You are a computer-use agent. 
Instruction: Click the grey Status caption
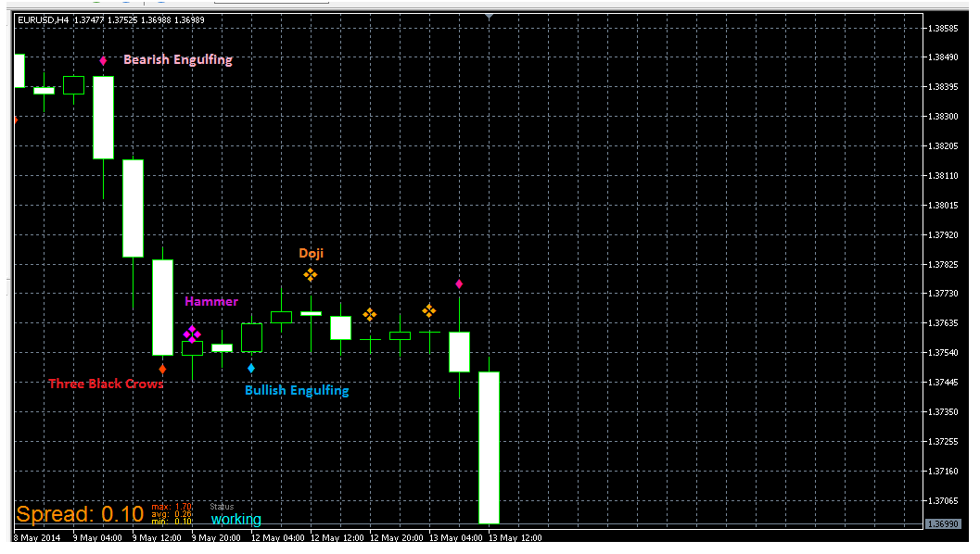222,507
